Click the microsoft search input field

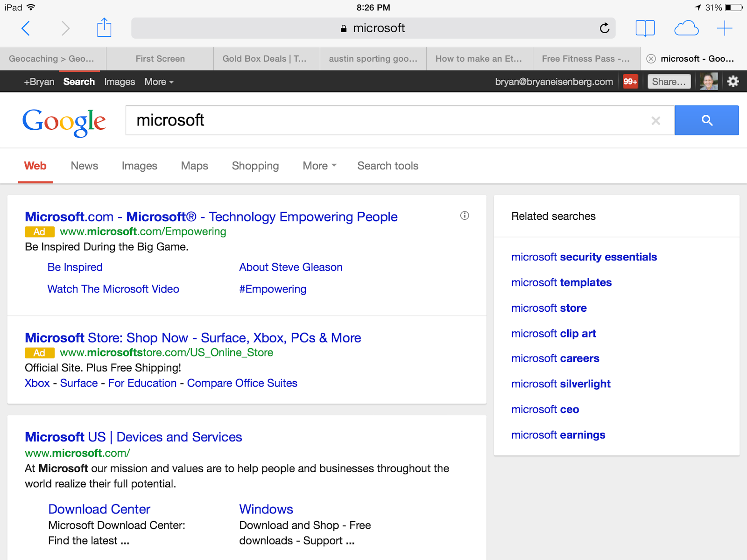click(388, 120)
